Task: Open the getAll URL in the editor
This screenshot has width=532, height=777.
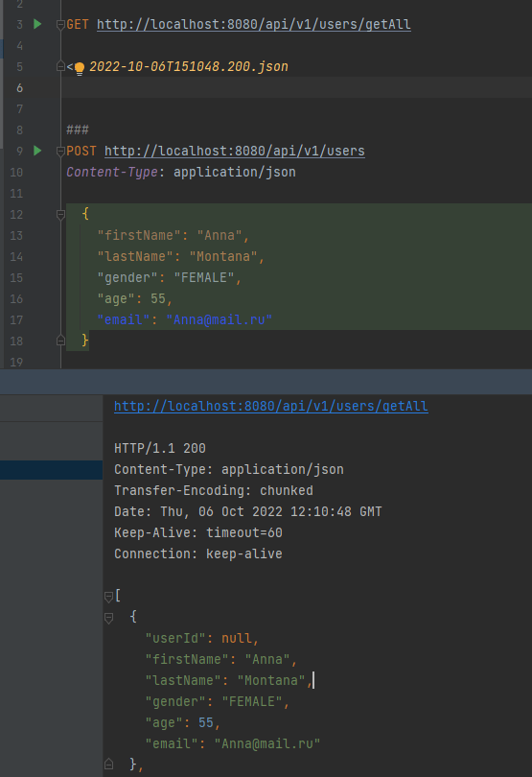Action: [254, 24]
